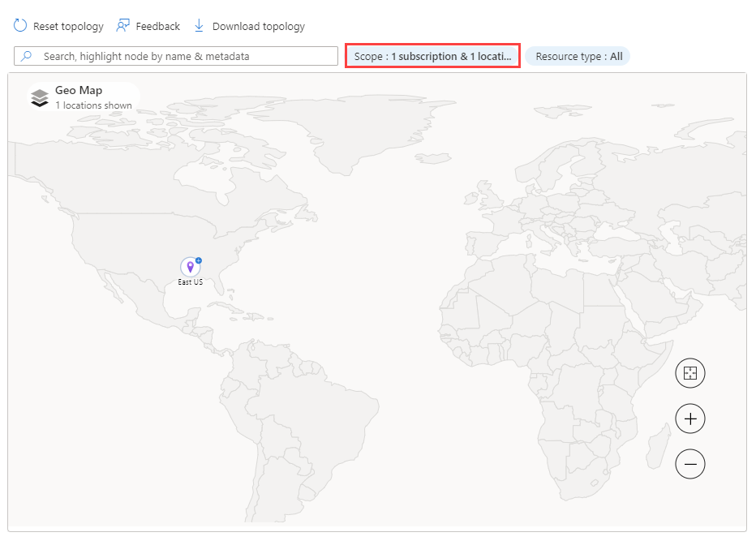Screen dimensions: 756x541
Task: Click the Reset topology label
Action: [x=68, y=27]
